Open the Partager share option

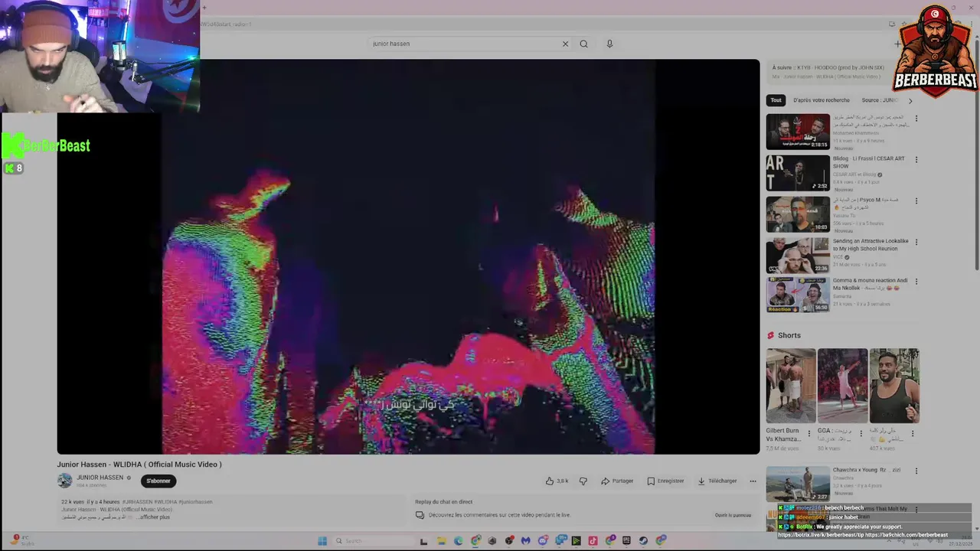coord(617,481)
